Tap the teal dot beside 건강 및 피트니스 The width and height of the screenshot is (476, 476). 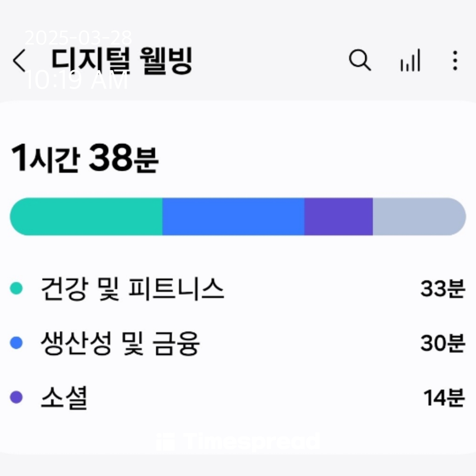click(x=16, y=288)
